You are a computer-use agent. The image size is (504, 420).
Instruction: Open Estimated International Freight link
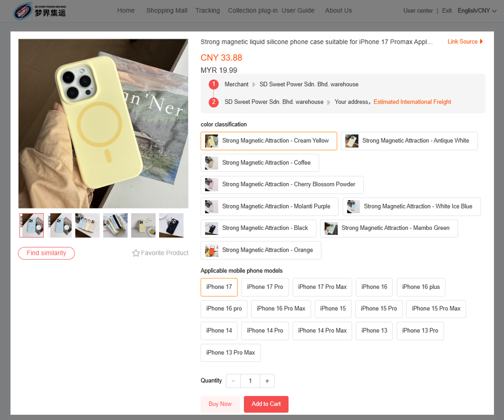tap(412, 102)
